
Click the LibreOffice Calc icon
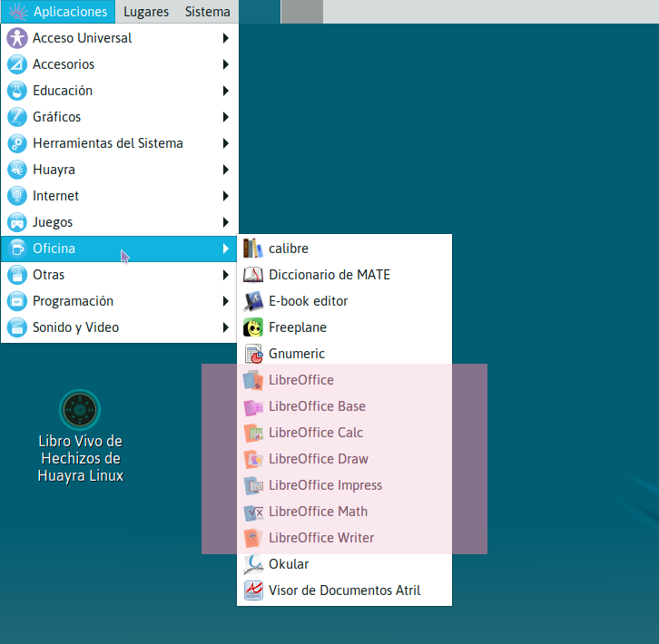point(253,433)
